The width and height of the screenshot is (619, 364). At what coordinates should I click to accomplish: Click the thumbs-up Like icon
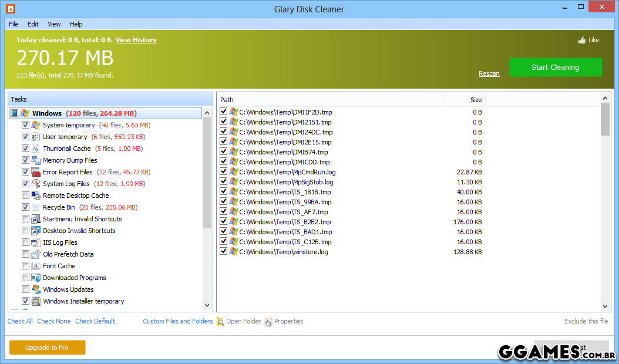coord(582,41)
